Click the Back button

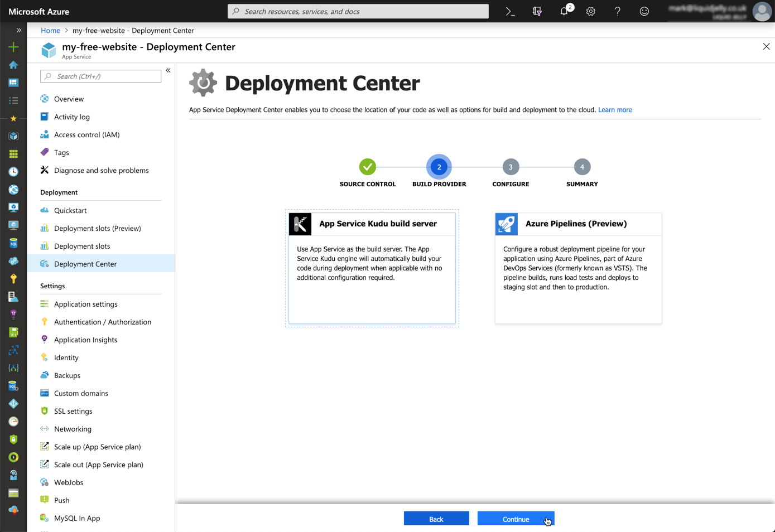[436, 519]
